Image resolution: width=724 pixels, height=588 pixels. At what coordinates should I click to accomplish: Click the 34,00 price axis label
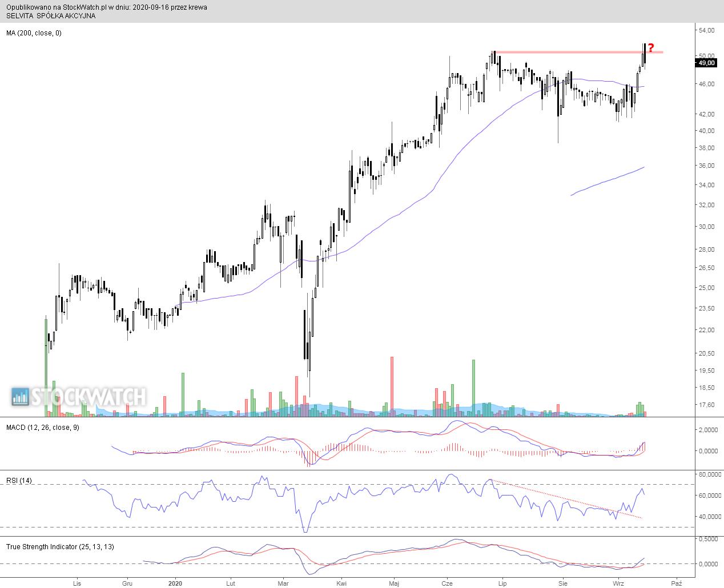[707, 185]
